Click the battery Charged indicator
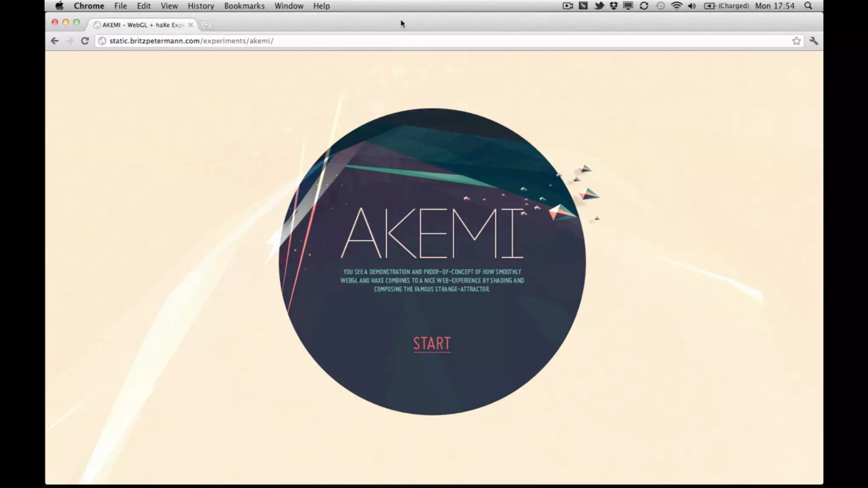Viewport: 868px width, 488px height. tap(726, 6)
